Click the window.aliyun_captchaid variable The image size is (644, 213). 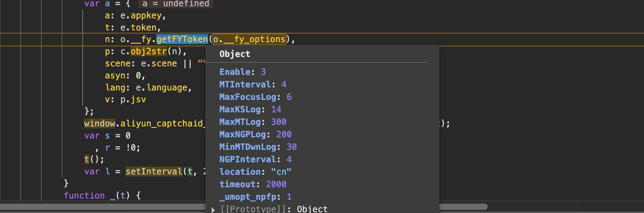[x=143, y=124]
